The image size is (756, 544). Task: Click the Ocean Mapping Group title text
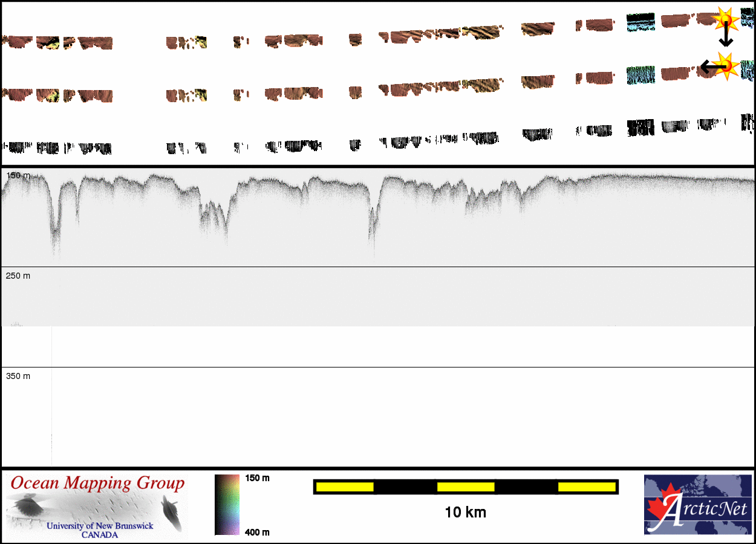pyautogui.click(x=97, y=484)
